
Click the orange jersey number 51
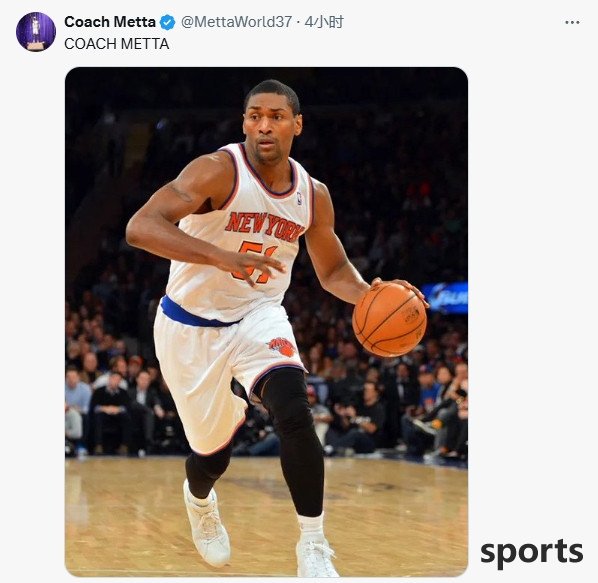[x=255, y=262]
